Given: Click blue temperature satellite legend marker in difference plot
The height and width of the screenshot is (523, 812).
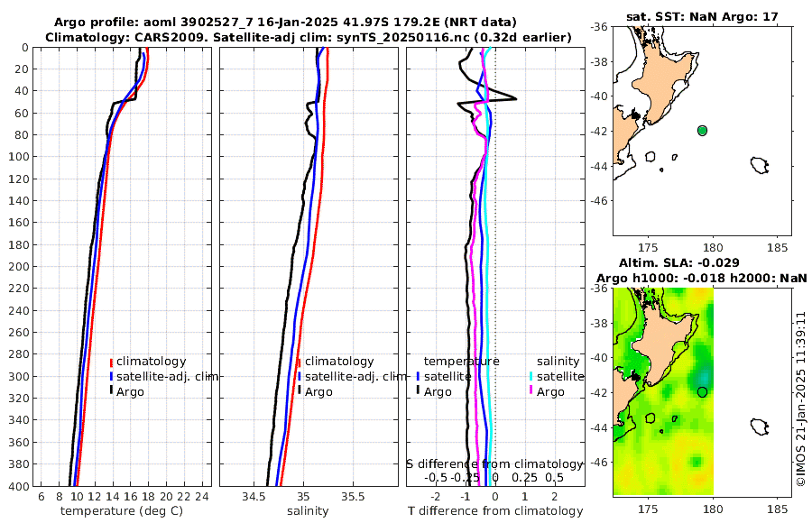Looking at the screenshot, I should coord(418,376).
